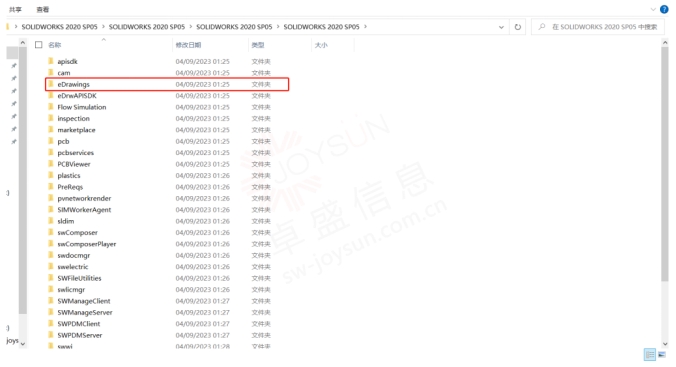Select the PCBViewer folder icon

pos(50,164)
